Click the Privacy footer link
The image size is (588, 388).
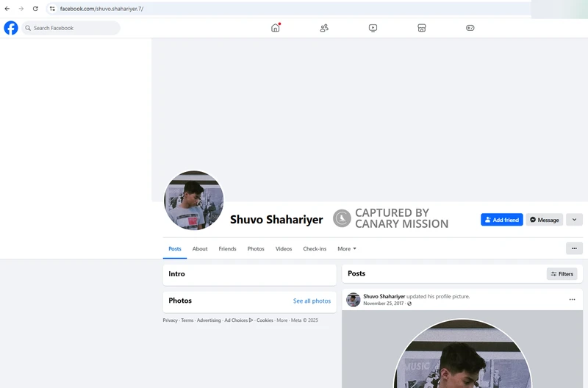[x=171, y=320]
